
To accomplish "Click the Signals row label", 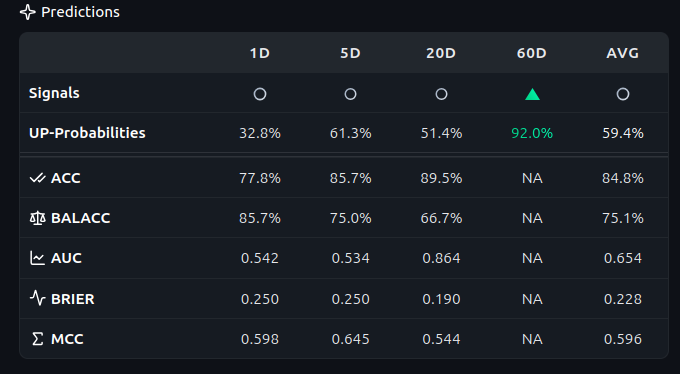I will click(x=54, y=93).
